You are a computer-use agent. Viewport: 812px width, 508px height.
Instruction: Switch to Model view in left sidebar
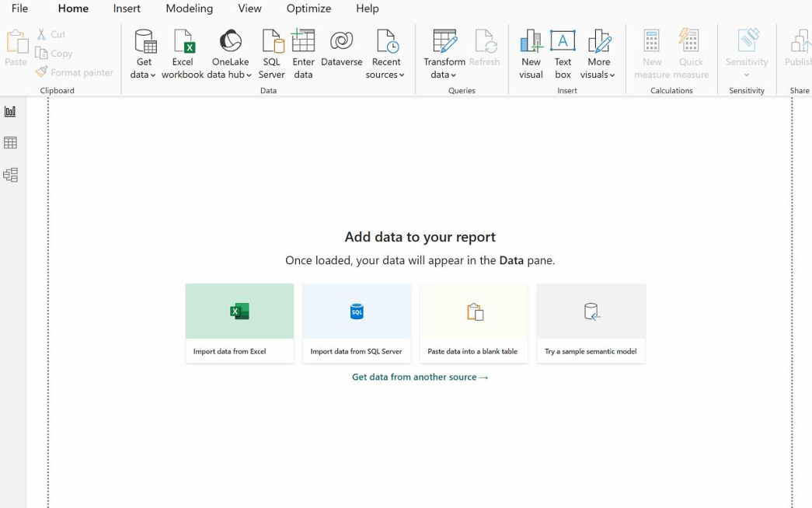(10, 175)
